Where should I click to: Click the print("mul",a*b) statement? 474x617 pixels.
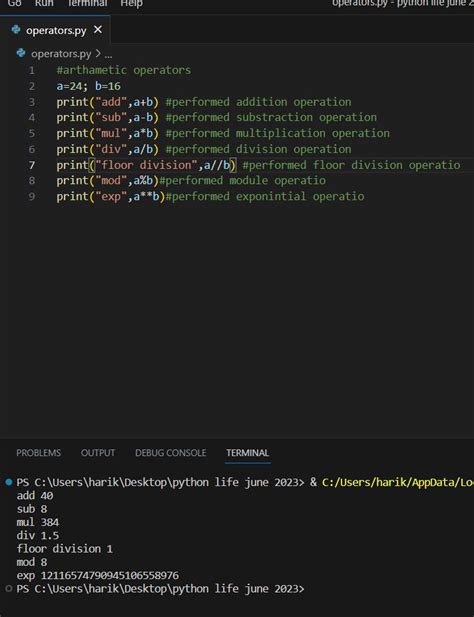(x=107, y=133)
